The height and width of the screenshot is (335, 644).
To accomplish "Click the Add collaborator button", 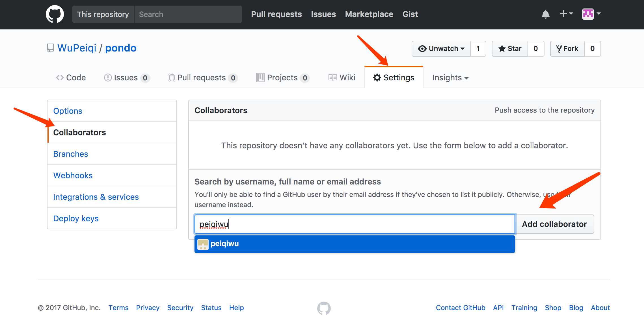I will [554, 224].
